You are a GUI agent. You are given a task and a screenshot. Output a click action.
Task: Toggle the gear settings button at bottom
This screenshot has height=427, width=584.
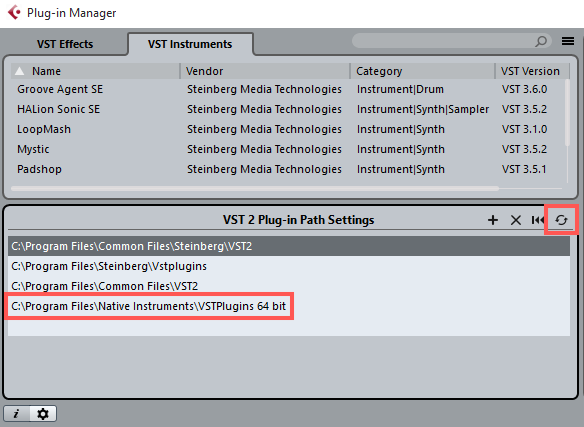[x=43, y=414]
